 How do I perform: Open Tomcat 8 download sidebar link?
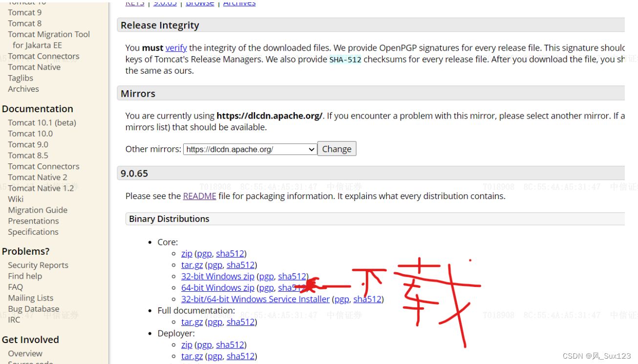pos(25,23)
